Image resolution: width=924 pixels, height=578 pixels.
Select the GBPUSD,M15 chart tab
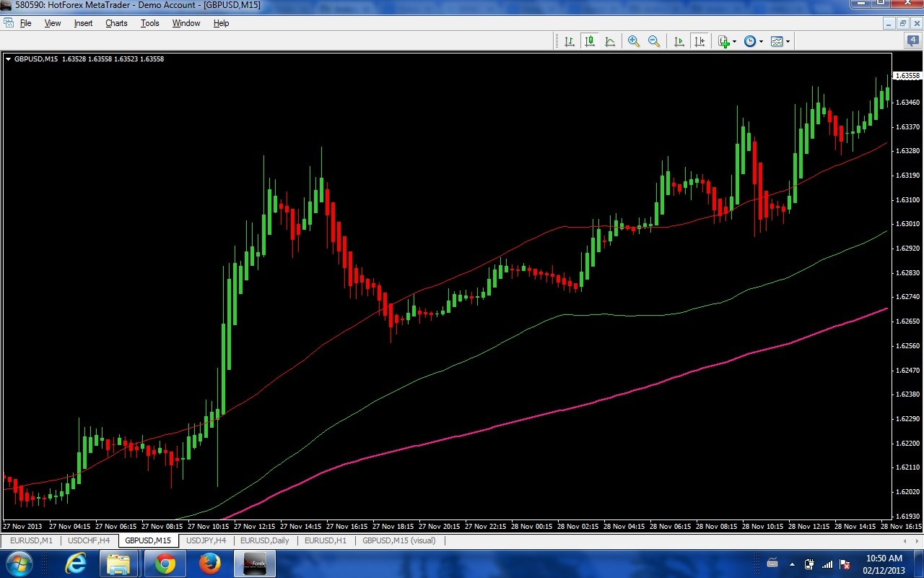148,540
